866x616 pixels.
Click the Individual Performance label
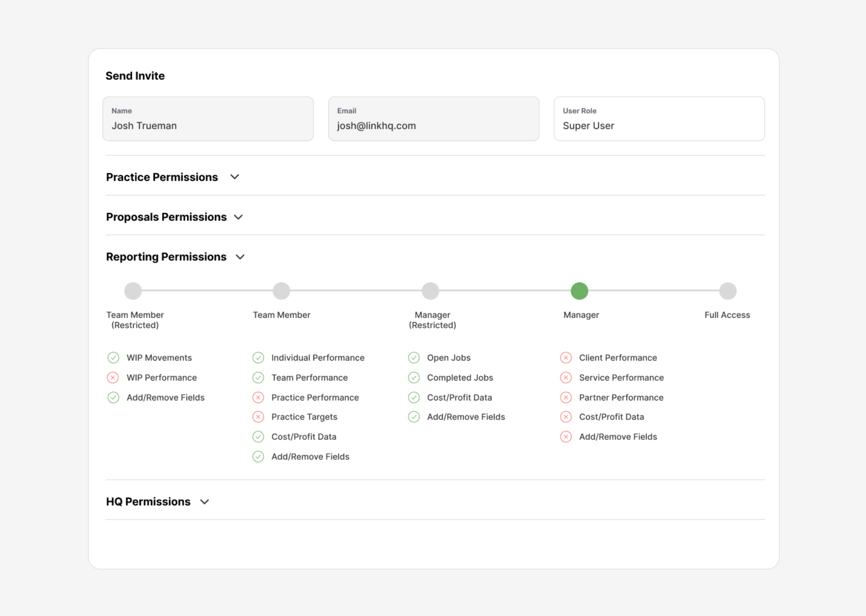pos(318,358)
